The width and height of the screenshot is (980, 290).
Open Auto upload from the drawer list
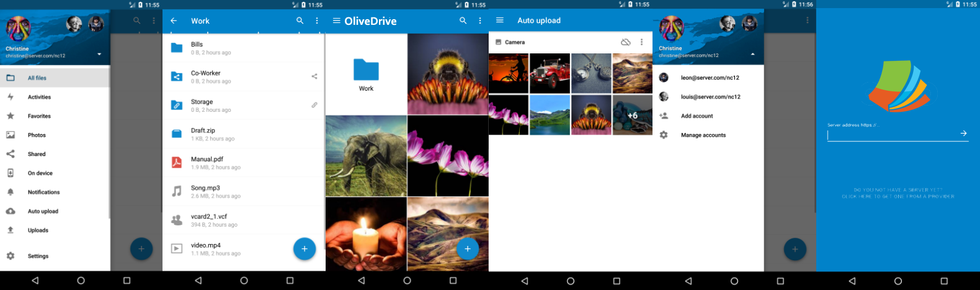point(55,211)
